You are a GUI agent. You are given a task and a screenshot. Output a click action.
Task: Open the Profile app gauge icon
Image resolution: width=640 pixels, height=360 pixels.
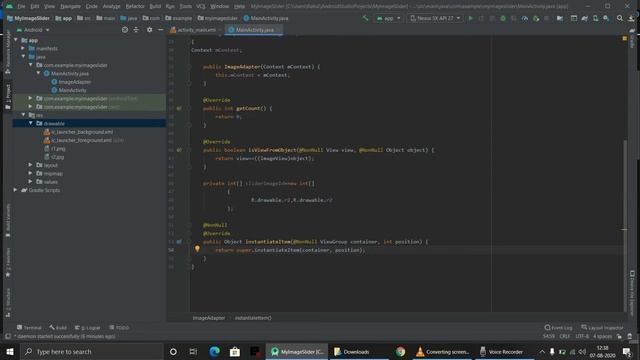[525, 18]
